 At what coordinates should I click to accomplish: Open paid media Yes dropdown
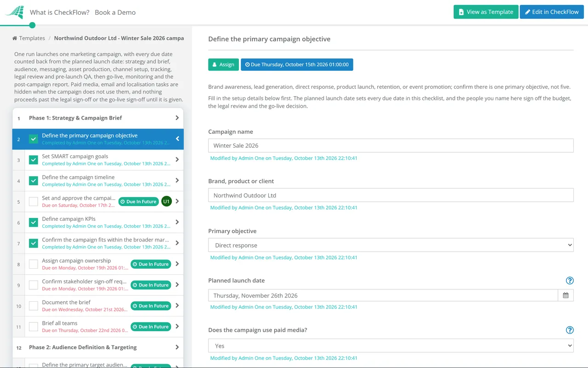391,345
